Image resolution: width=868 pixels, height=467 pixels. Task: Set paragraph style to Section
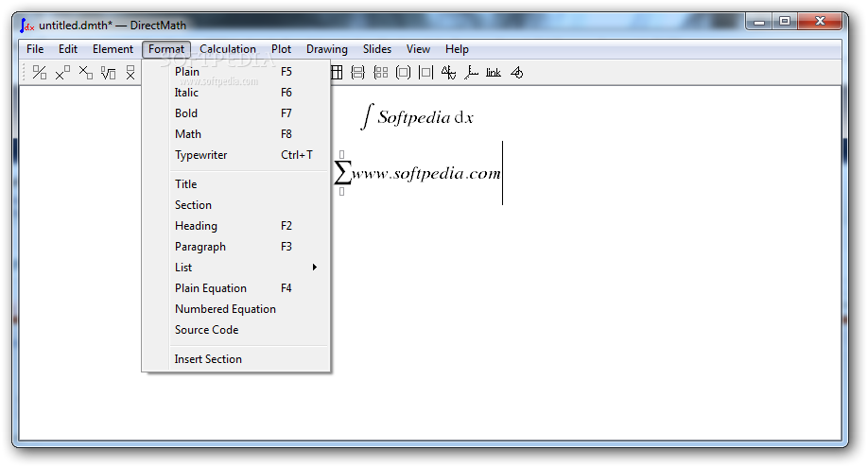point(235,205)
